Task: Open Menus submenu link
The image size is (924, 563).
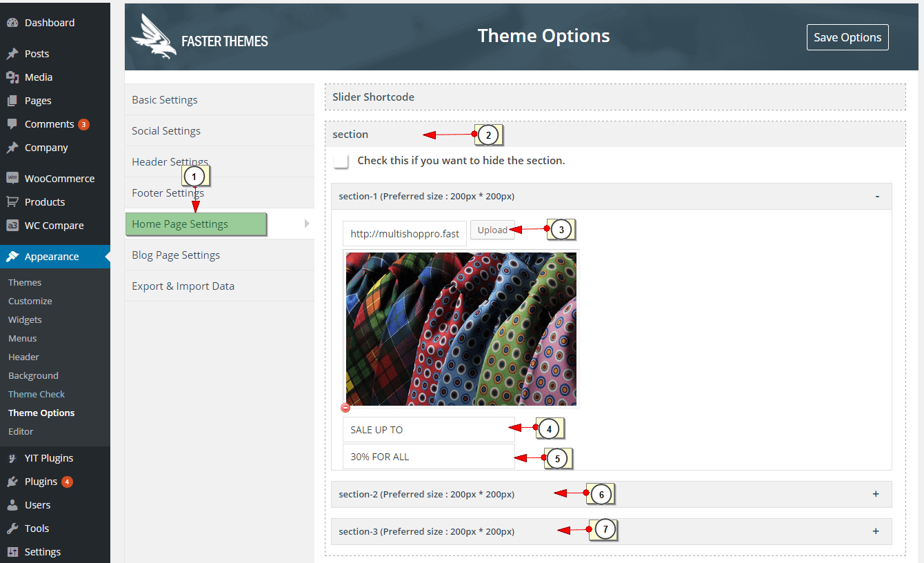Action: point(23,338)
